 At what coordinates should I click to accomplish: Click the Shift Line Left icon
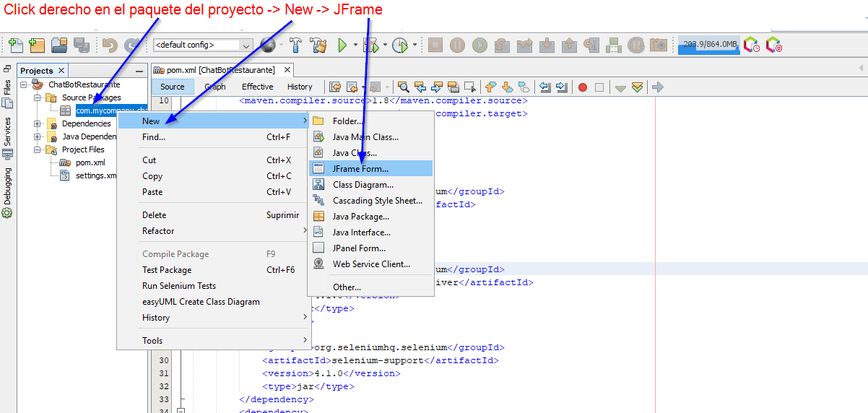545,87
